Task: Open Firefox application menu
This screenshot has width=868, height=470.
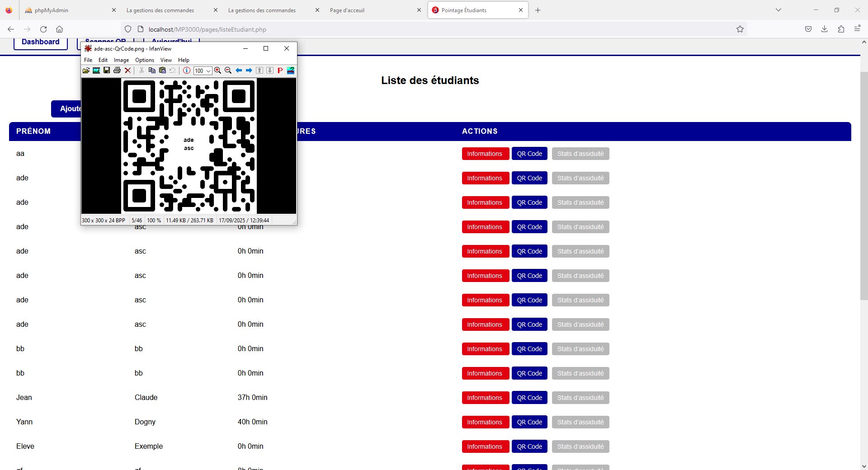Action: click(x=857, y=29)
